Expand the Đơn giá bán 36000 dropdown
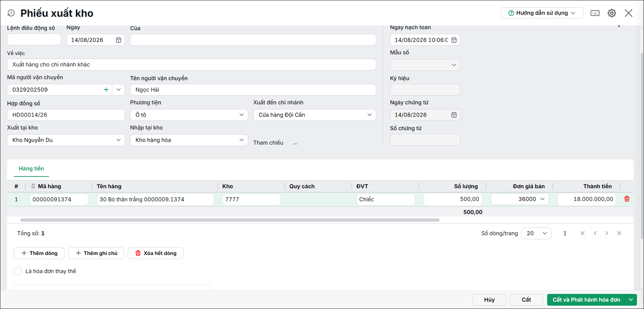644x309 pixels. [543, 199]
